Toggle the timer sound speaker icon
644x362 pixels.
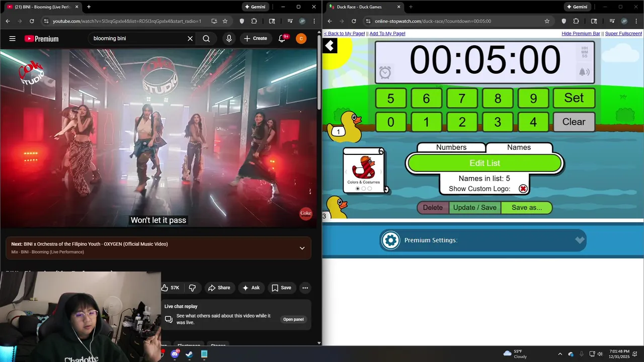click(x=584, y=72)
